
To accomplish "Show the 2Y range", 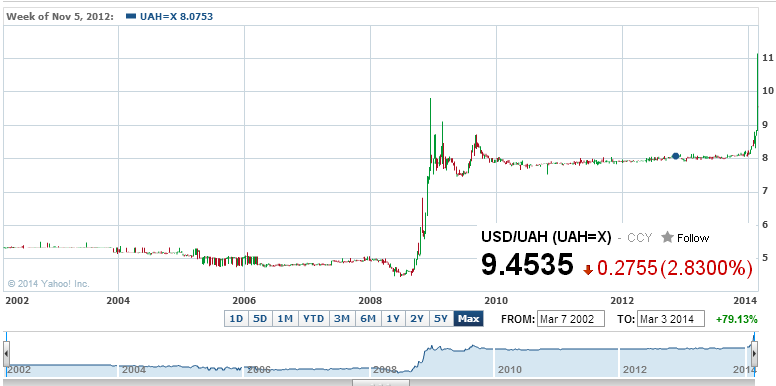I will pos(417,319).
